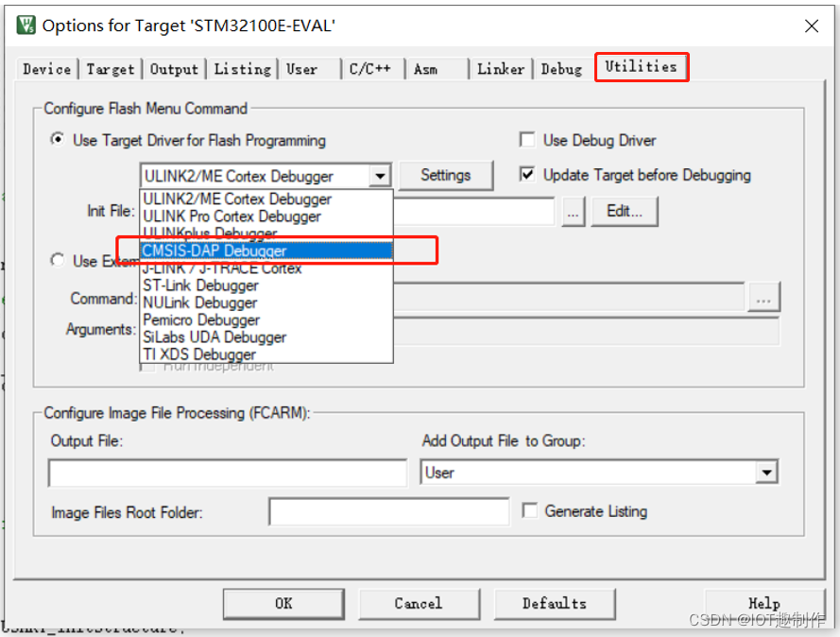Viewport: 840px width, 637px height.
Task: Choose ULINK2/ME Cortex Debugger from the list
Action: pyautogui.click(x=266, y=198)
